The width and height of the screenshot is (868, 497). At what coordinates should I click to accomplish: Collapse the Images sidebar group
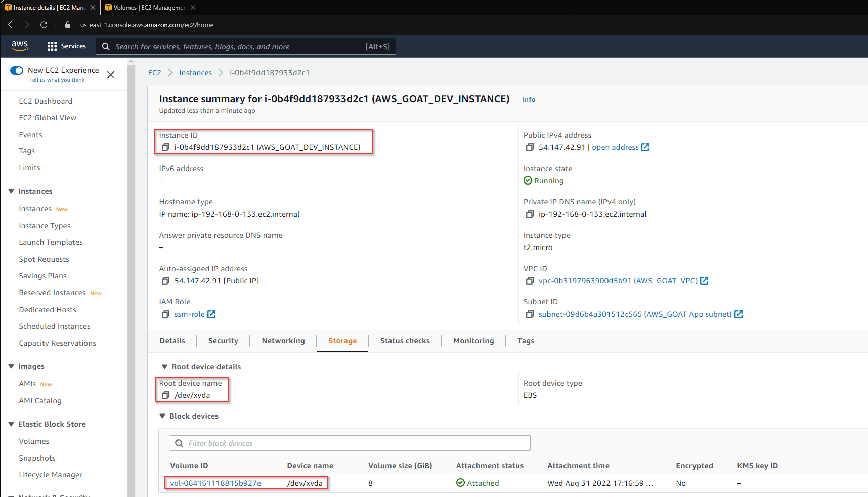click(11, 366)
